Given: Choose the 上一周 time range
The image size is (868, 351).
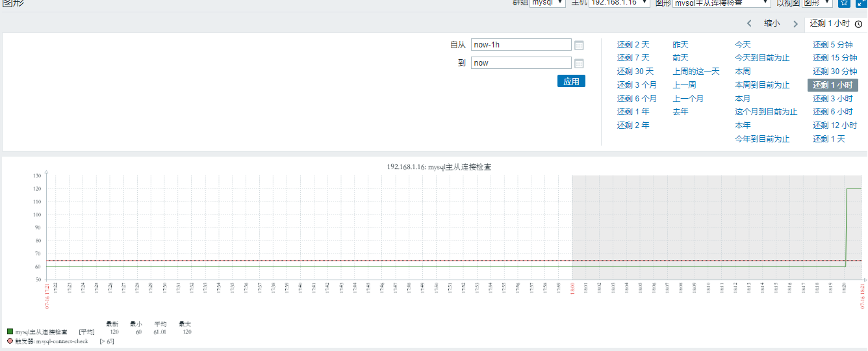Looking at the screenshot, I should click(x=684, y=85).
